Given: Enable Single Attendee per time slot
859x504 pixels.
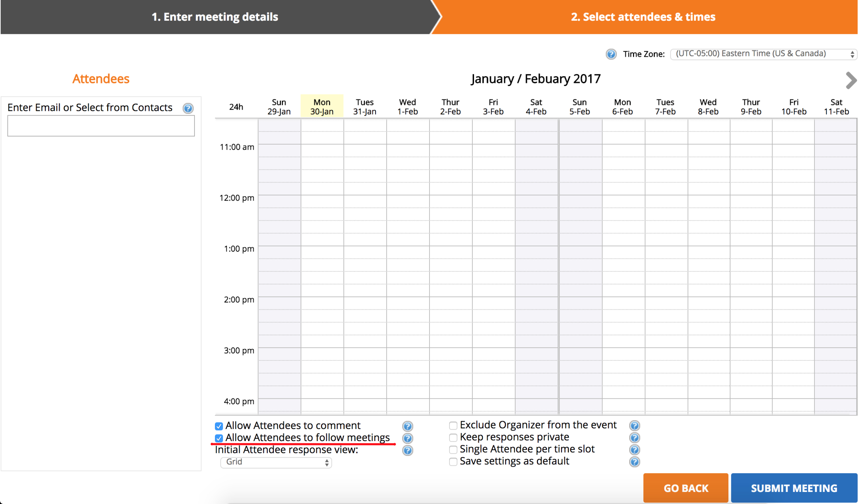Looking at the screenshot, I should (453, 449).
